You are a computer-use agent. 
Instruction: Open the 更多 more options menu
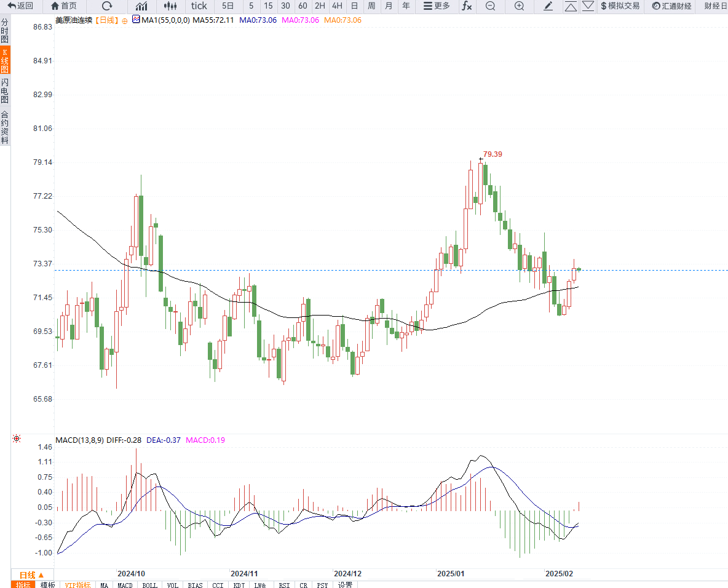tap(437, 6)
